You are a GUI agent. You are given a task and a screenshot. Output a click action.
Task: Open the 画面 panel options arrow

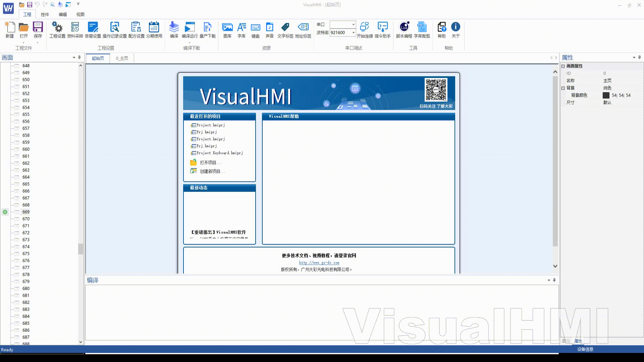74,58
